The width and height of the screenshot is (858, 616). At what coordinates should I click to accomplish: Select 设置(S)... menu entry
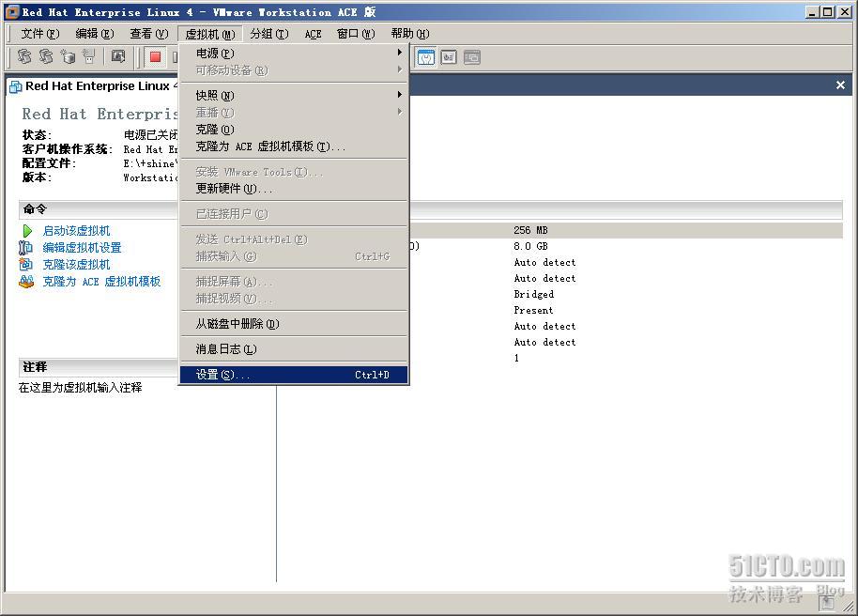pyautogui.click(x=294, y=375)
